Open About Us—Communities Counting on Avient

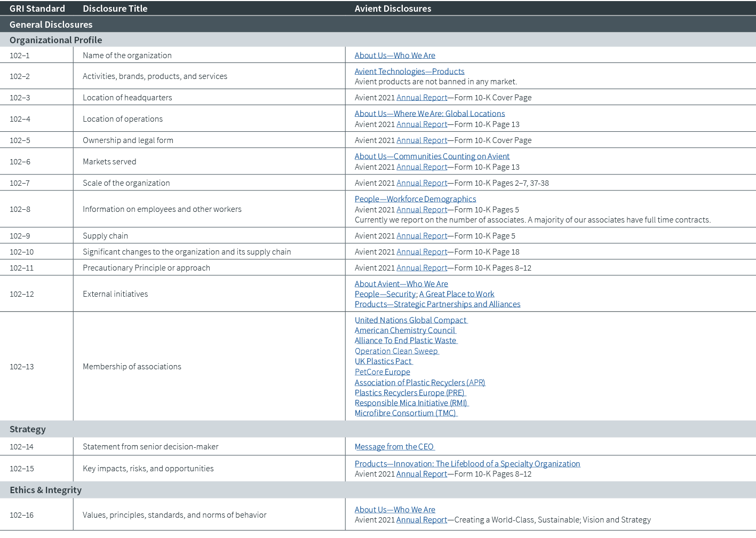point(432,156)
